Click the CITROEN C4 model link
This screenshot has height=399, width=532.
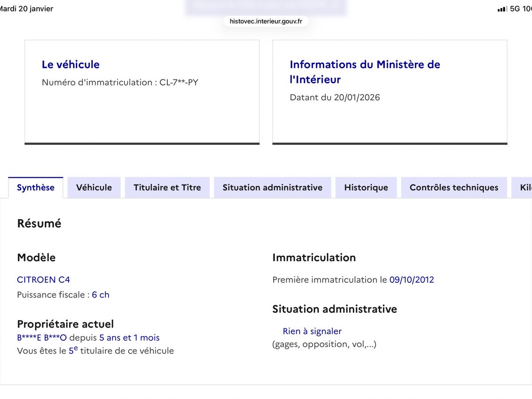[x=43, y=279]
